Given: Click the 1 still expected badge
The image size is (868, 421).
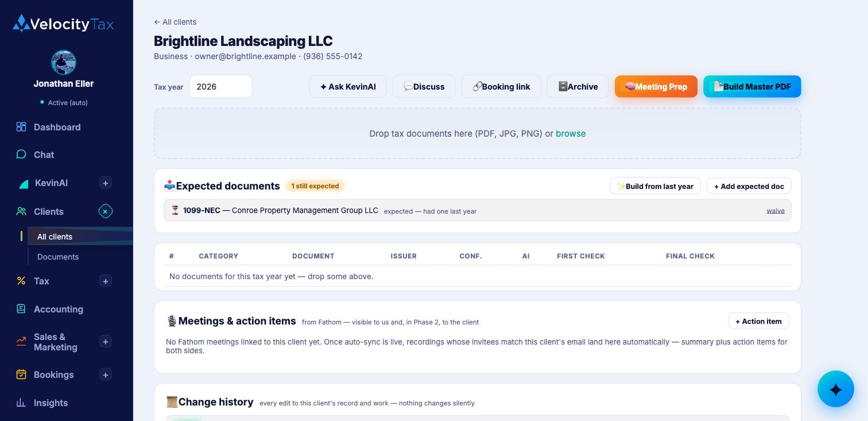Looking at the screenshot, I should click(315, 186).
